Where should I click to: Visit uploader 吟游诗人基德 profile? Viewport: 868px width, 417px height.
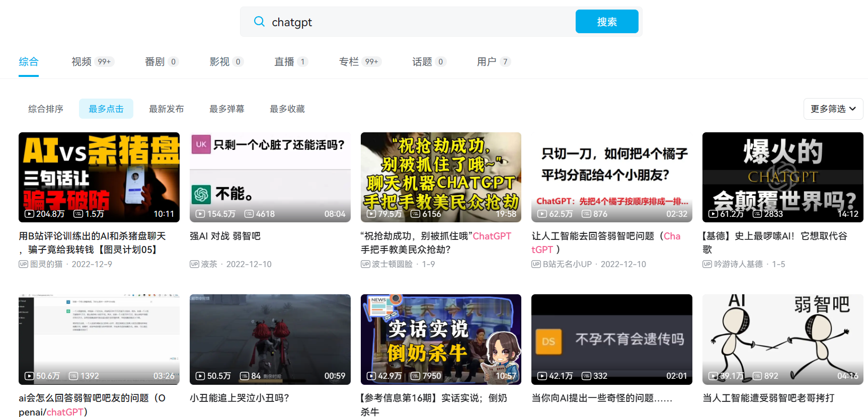point(738,264)
